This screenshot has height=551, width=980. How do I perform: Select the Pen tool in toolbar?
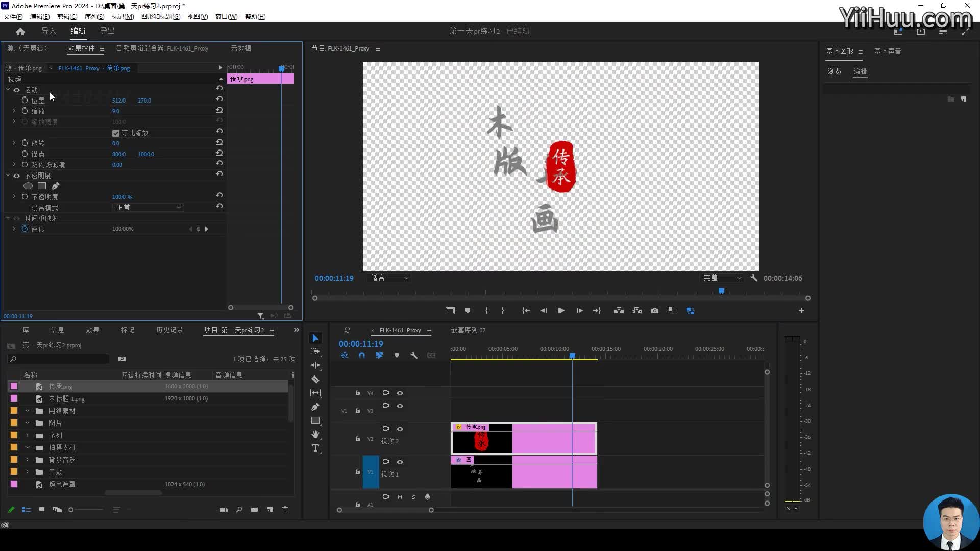pyautogui.click(x=315, y=407)
